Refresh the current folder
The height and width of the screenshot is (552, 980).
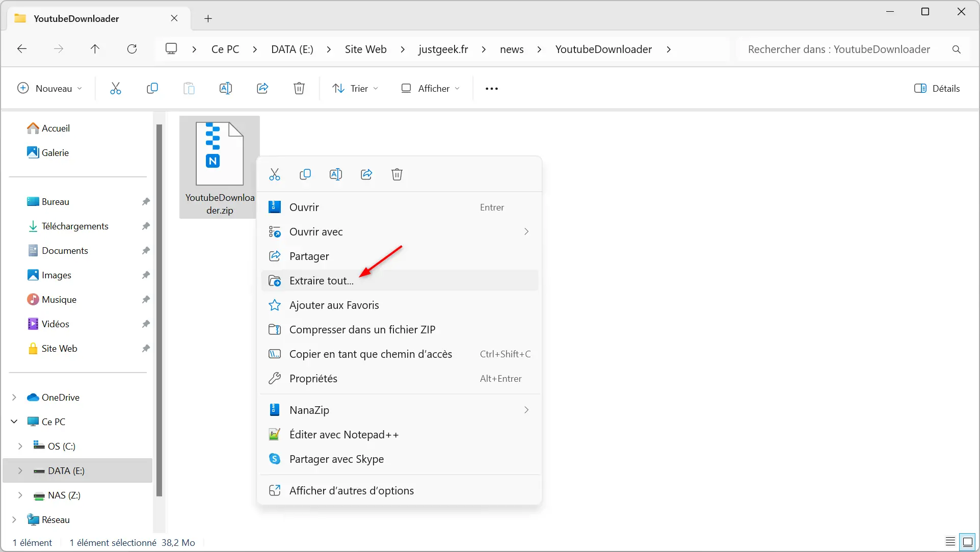point(132,49)
